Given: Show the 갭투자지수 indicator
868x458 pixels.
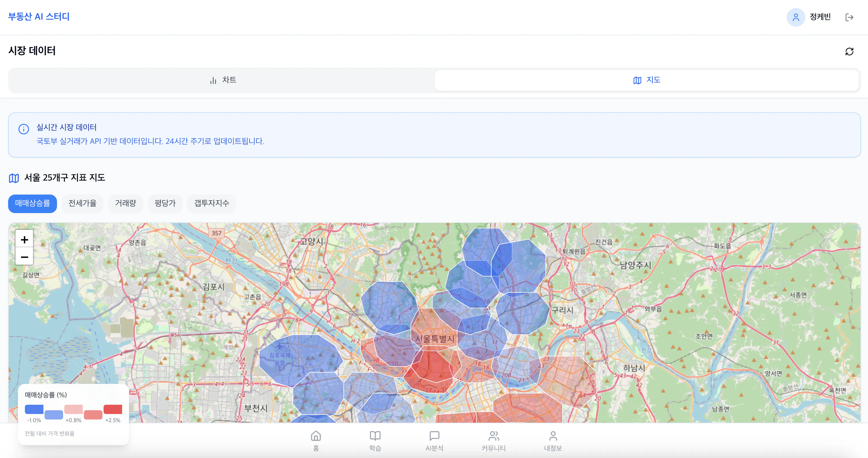Looking at the screenshot, I should pyautogui.click(x=211, y=203).
